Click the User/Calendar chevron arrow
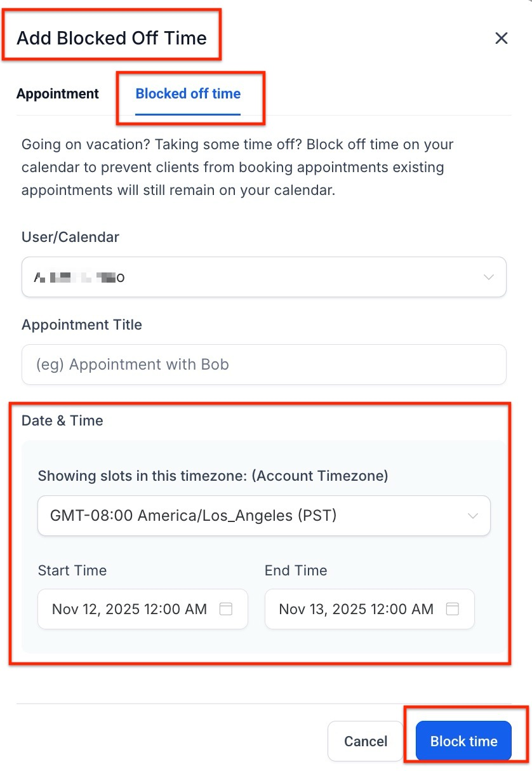Image resolution: width=532 pixels, height=771 pixels. (488, 277)
